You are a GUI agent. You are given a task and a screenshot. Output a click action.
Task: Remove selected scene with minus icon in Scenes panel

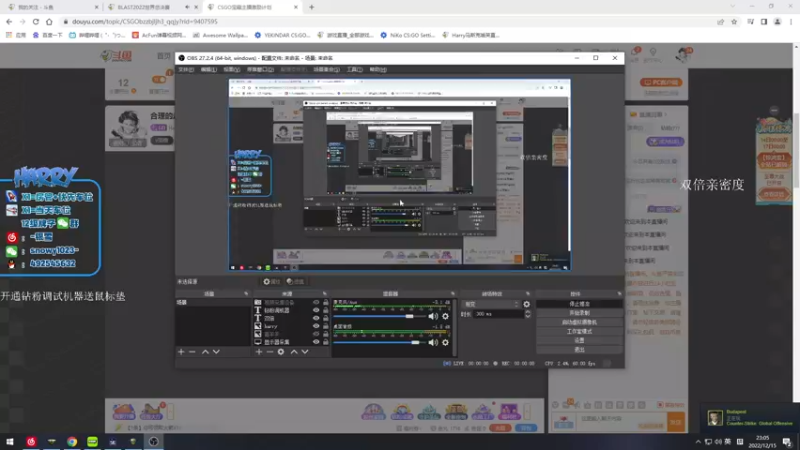[x=192, y=352]
